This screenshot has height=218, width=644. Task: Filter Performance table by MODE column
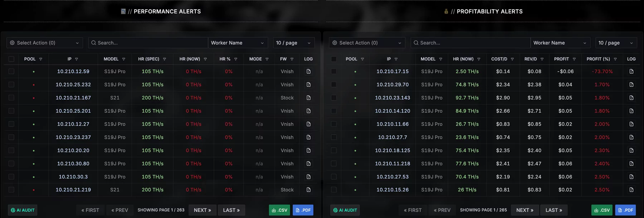[x=267, y=59]
